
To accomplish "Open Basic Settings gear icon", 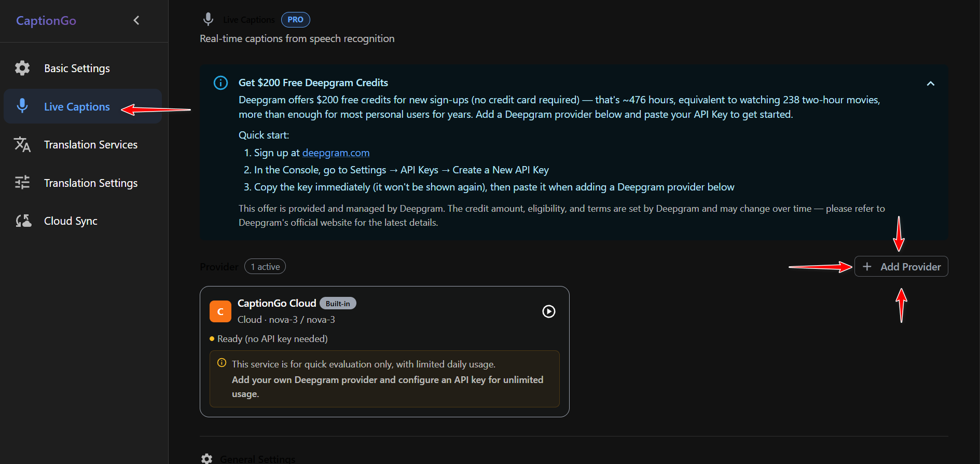I will [22, 68].
